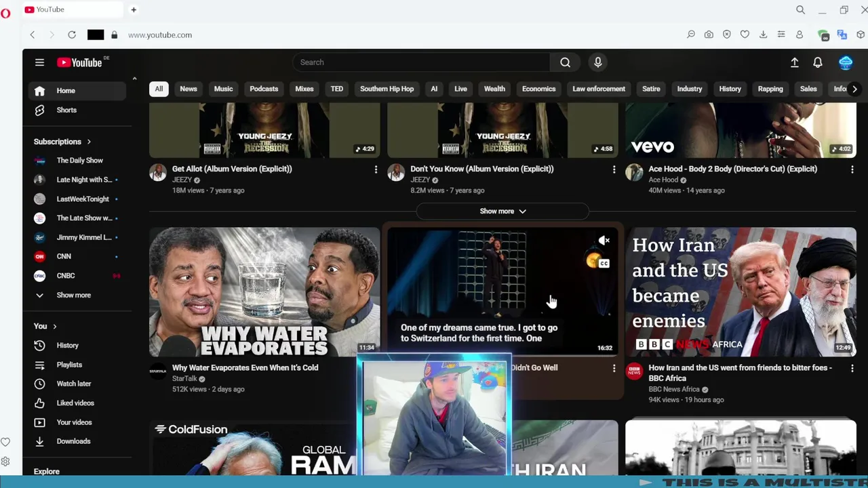
Task: Open options menu for 'Get Allot' video
Action: pyautogui.click(x=376, y=169)
